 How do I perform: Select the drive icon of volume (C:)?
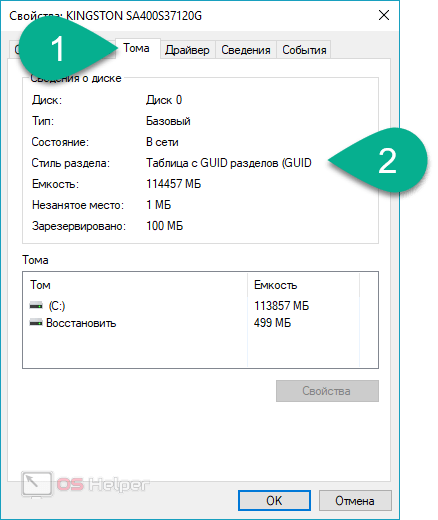tap(36, 305)
